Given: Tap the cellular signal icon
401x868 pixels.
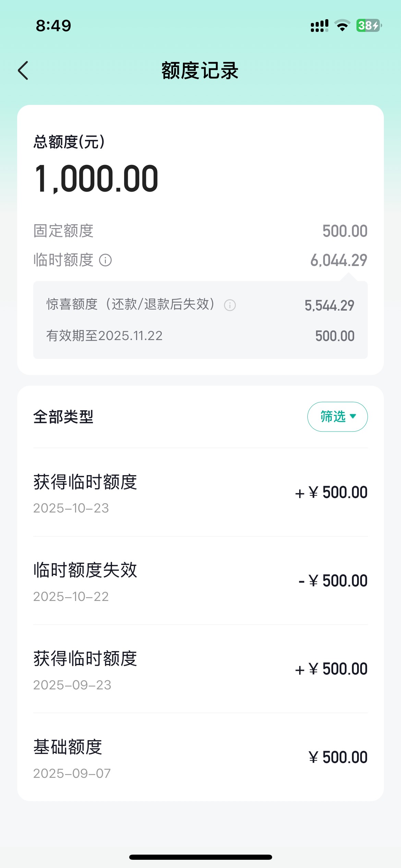Looking at the screenshot, I should tap(319, 26).
